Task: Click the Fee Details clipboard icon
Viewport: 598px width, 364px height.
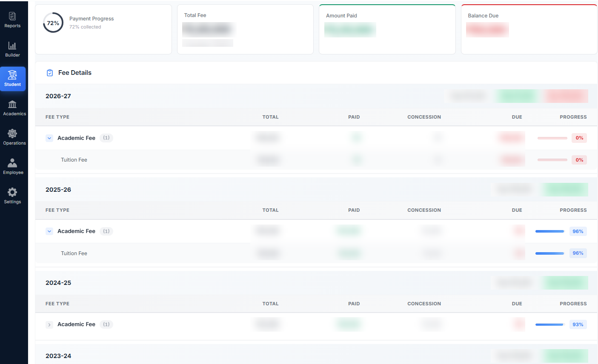Action: 50,73
